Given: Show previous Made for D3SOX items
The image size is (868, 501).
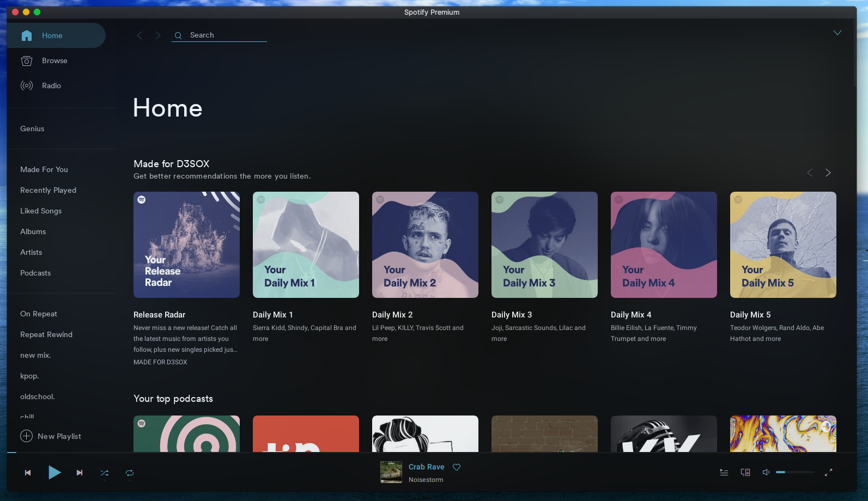Looking at the screenshot, I should coord(810,173).
